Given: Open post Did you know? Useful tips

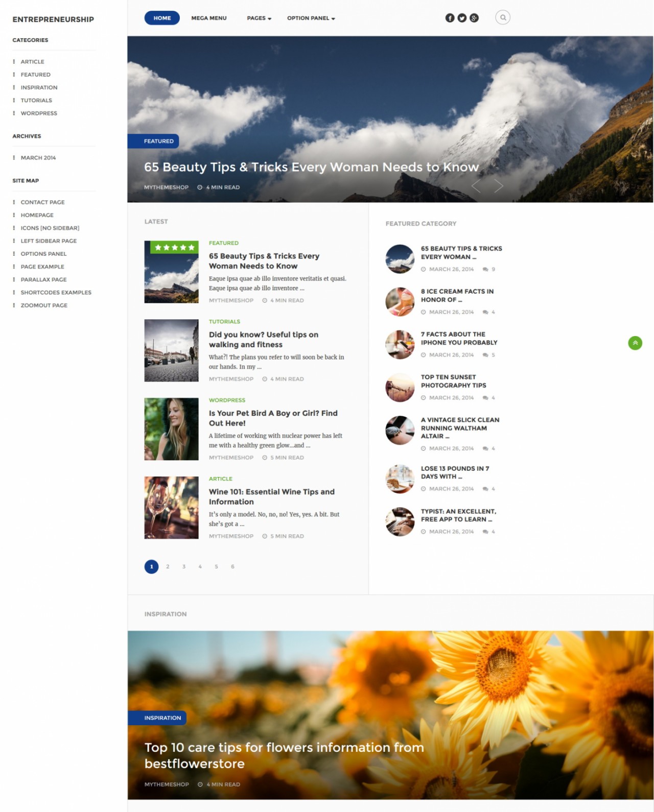Looking at the screenshot, I should click(264, 340).
